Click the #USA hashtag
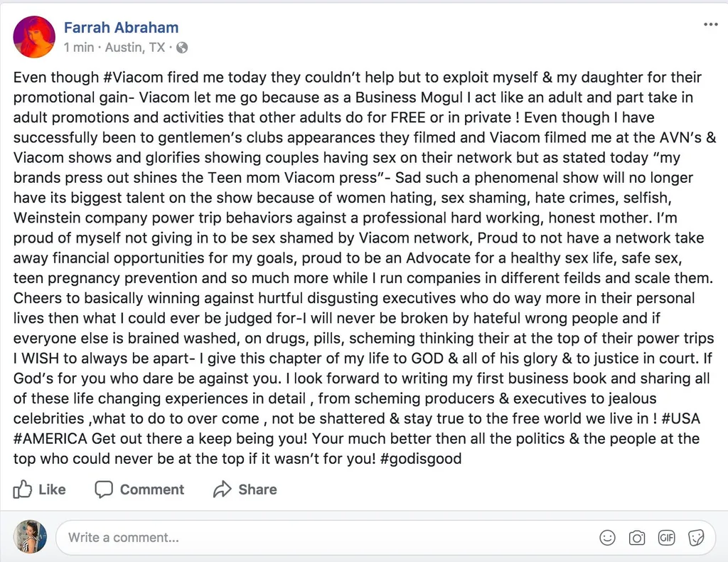 coord(680,418)
